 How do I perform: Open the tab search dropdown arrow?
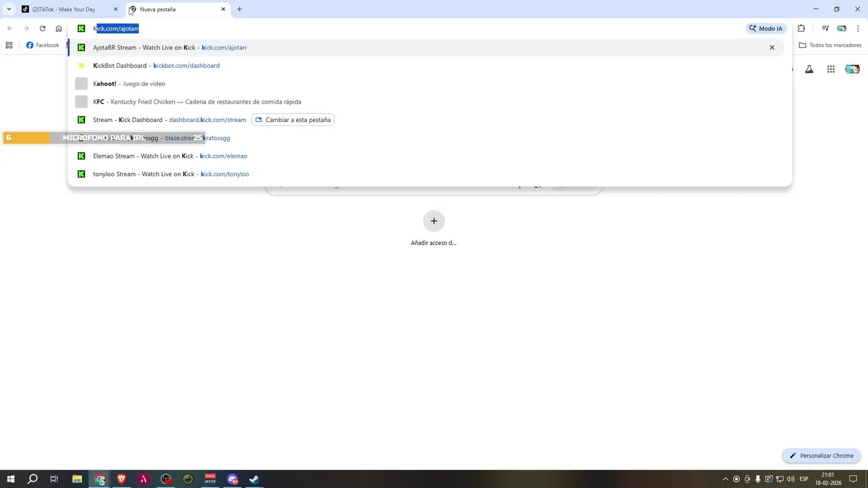point(8,9)
